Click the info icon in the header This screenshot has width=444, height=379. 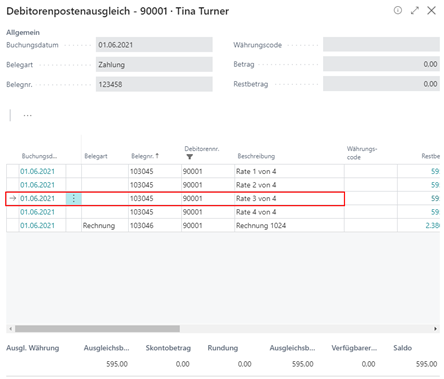point(398,10)
